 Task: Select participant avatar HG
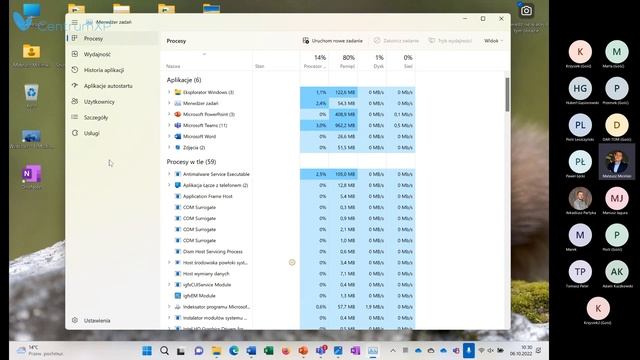pos(580,88)
